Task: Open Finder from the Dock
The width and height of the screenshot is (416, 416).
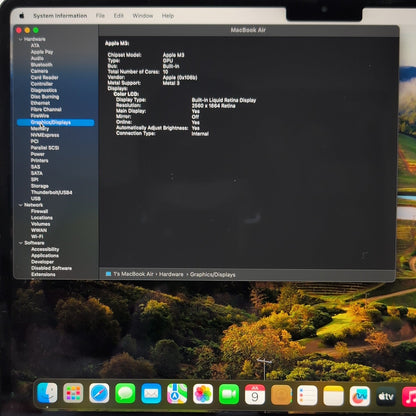Action: (47, 393)
